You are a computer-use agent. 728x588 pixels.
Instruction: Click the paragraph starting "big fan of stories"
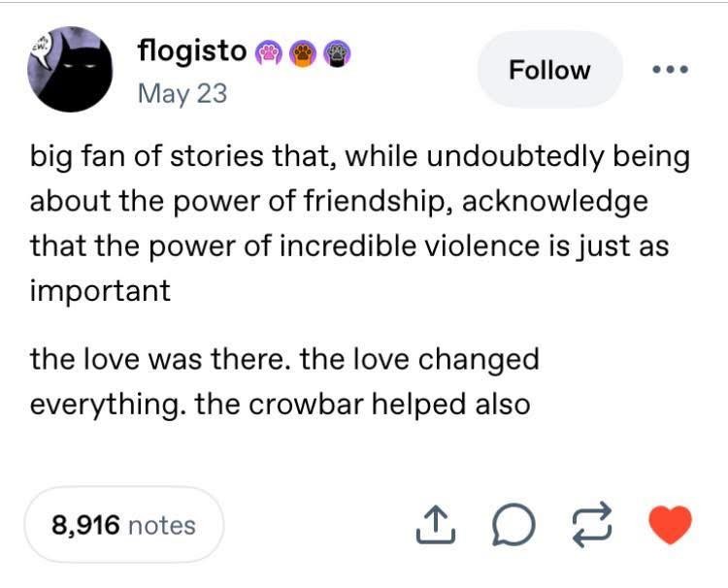point(360,223)
